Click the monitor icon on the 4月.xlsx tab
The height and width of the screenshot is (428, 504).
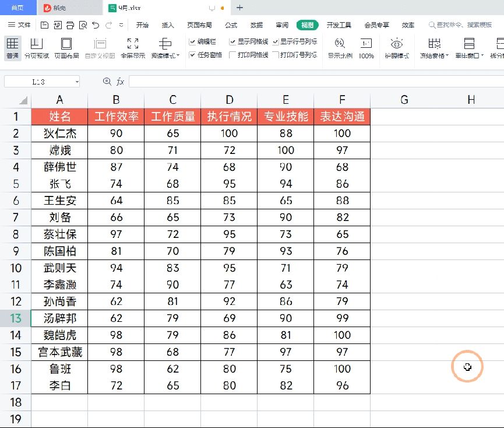click(x=212, y=8)
